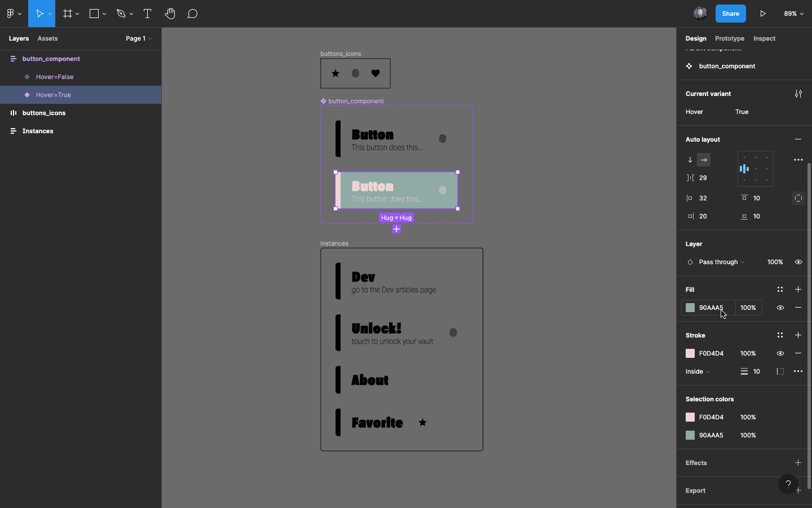The image size is (812, 508).
Task: Open advanced auto layout settings
Action: 798,160
